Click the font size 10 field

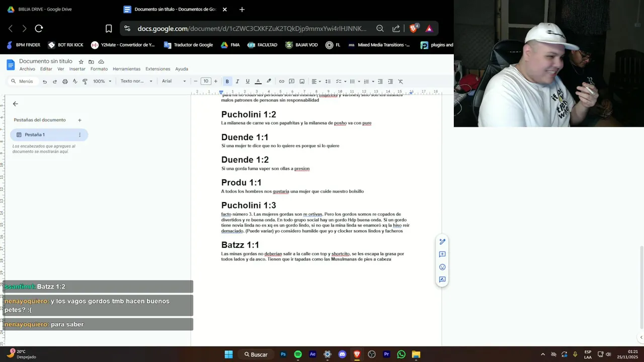[x=206, y=81]
